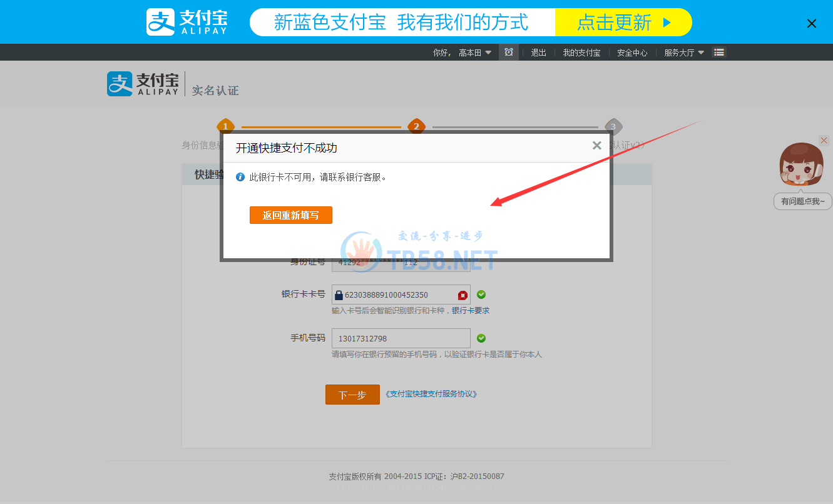The width and height of the screenshot is (833, 504).
Task: Click the list menu icon in top bar
Action: 719,53
